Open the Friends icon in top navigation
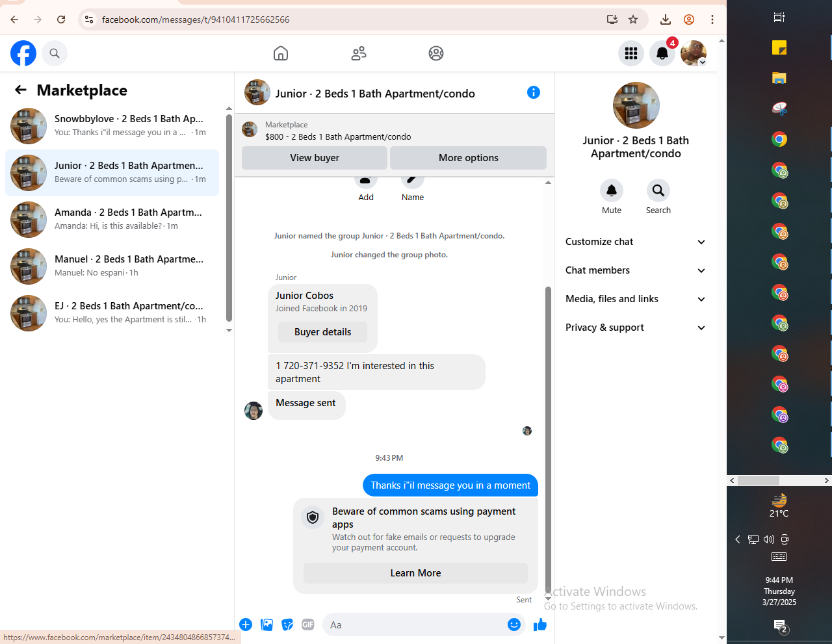Screen dimensions: 832x644 click(359, 53)
